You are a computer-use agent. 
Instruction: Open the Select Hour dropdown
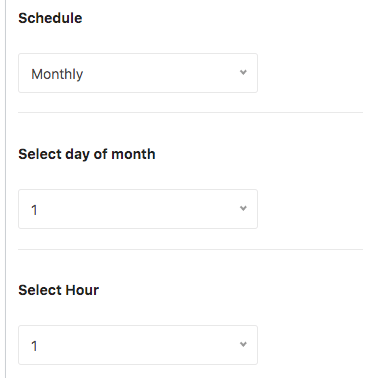pyautogui.click(x=138, y=345)
